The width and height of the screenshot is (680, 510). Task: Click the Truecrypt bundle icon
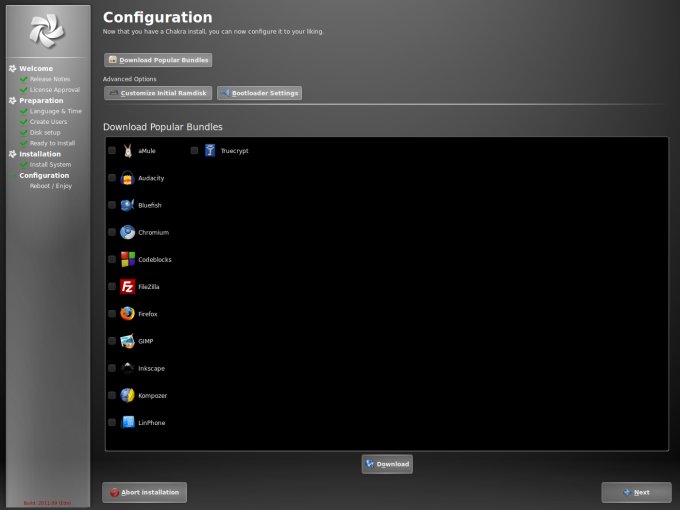click(x=210, y=150)
